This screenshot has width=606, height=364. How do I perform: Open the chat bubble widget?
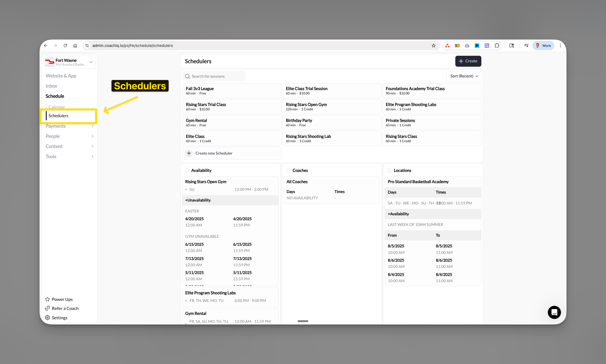(554, 312)
